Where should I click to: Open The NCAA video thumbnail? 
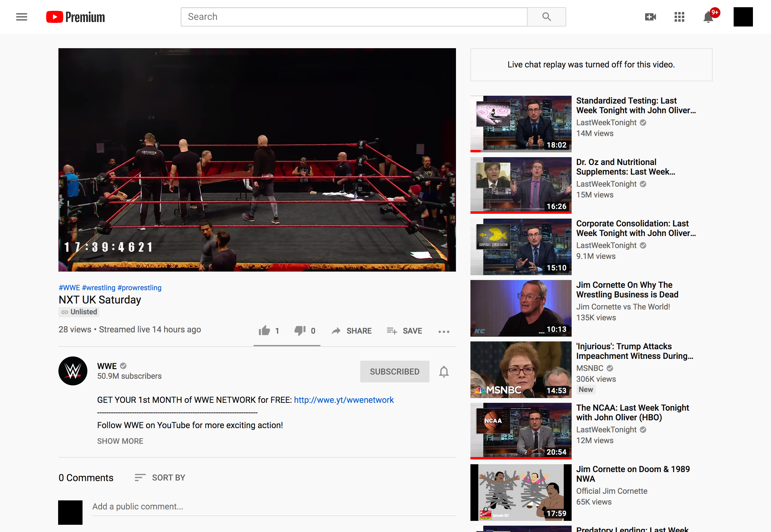coord(520,431)
